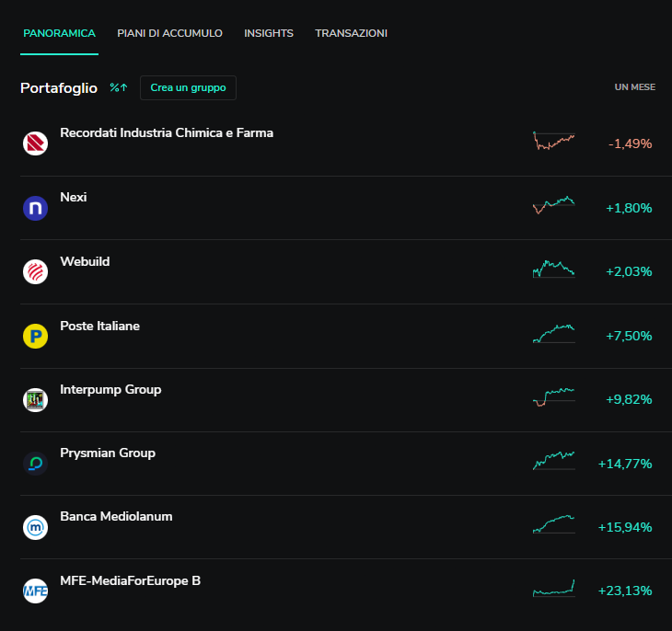Click the +7,50% performance value
The image size is (672, 631).
coord(629,336)
